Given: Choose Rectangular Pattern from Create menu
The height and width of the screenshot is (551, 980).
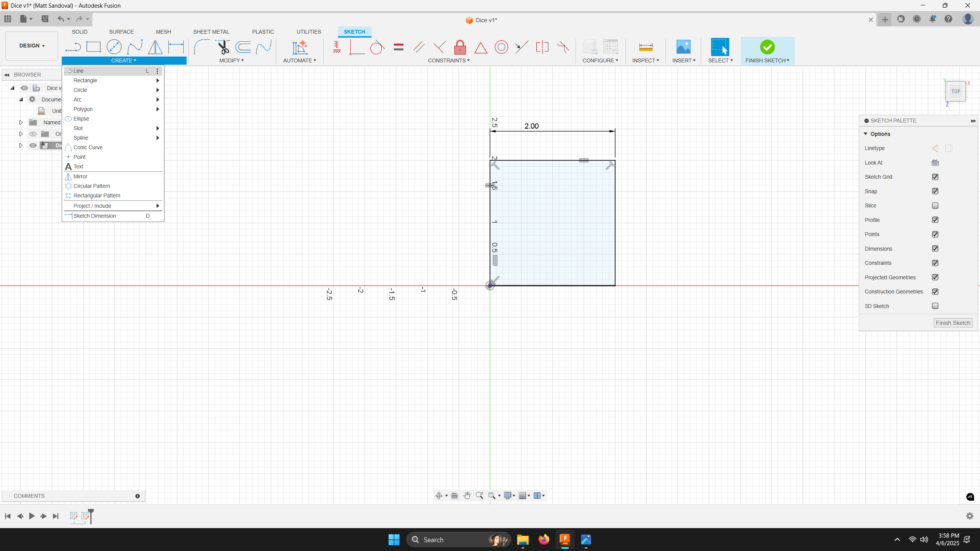Looking at the screenshot, I should (113, 196).
